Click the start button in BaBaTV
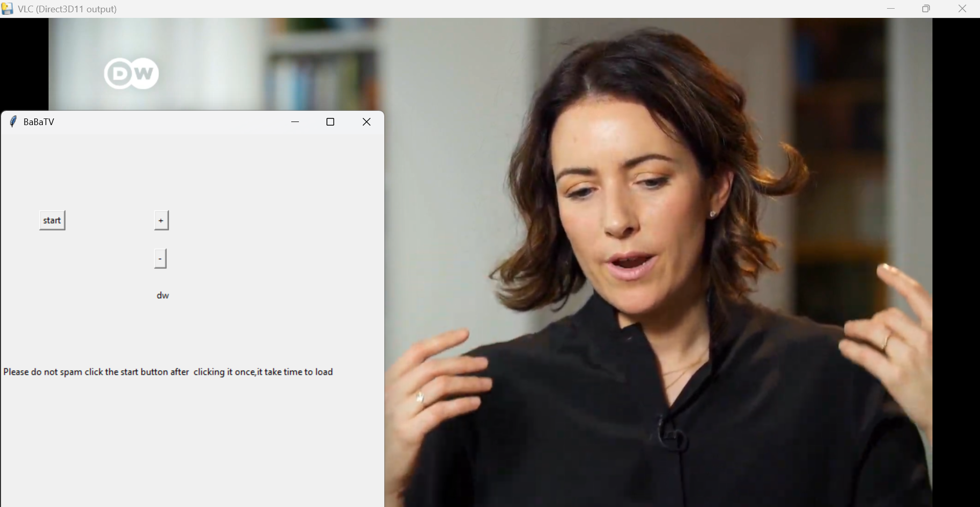980x507 pixels. coord(52,221)
